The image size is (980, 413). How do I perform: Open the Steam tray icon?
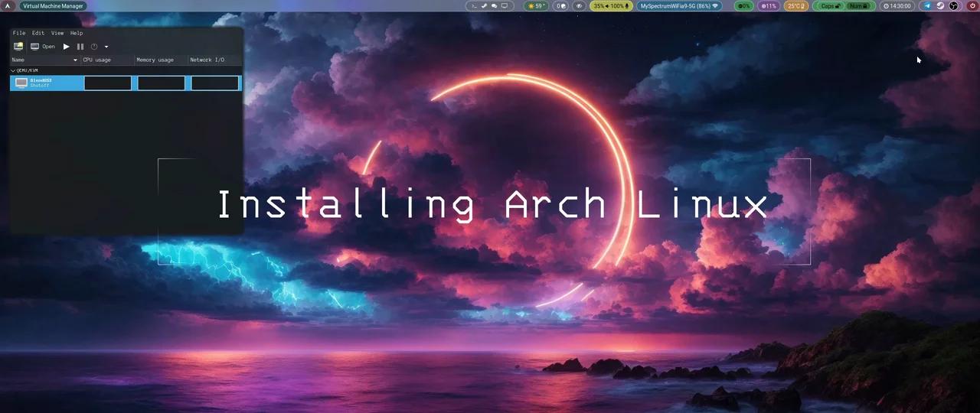click(940, 5)
